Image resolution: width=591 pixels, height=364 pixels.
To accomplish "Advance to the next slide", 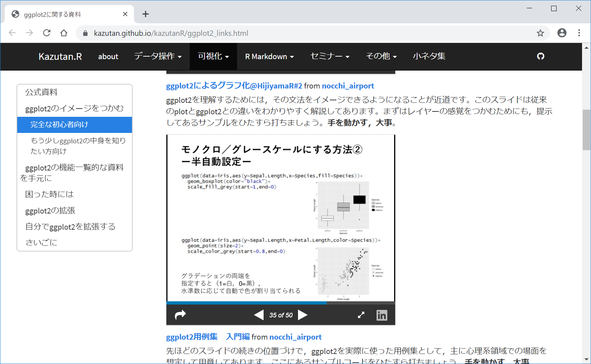I will point(303,315).
